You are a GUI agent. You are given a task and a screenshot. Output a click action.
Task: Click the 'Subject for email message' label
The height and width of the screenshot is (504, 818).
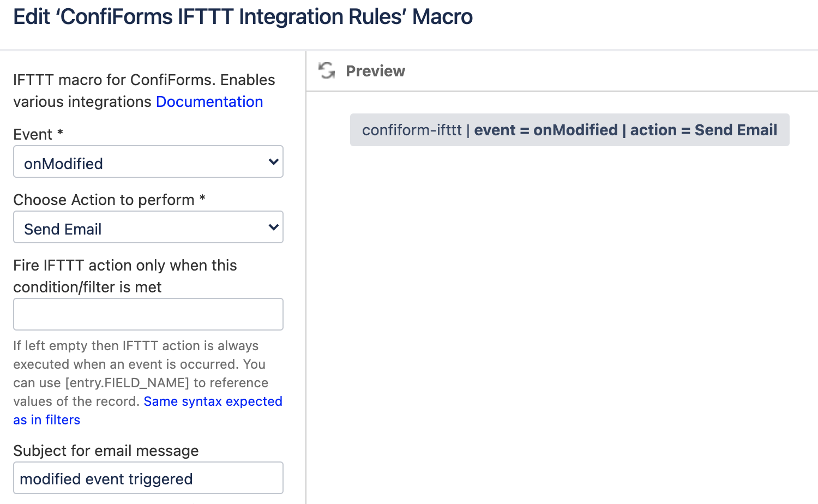[106, 451]
